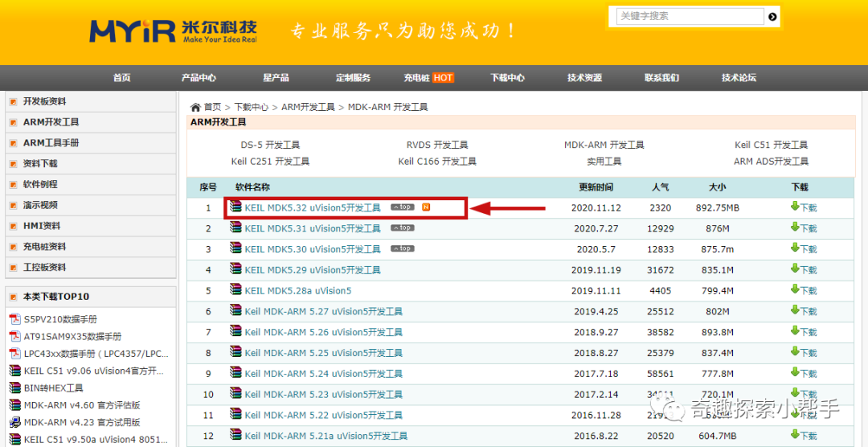Click the top tag beside KEIL MDK5.30

coord(403,248)
